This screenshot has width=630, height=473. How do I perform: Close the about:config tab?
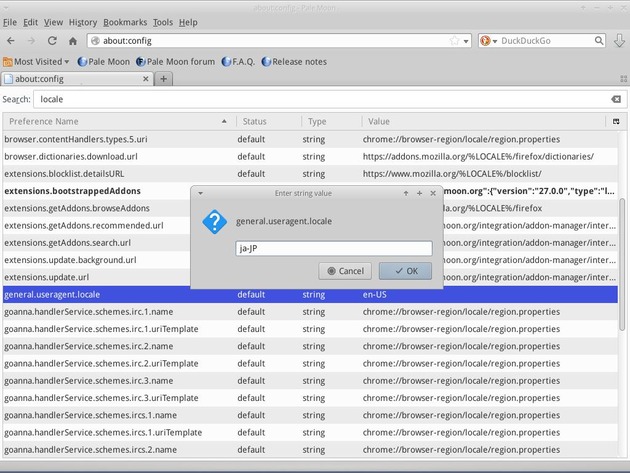tap(146, 79)
